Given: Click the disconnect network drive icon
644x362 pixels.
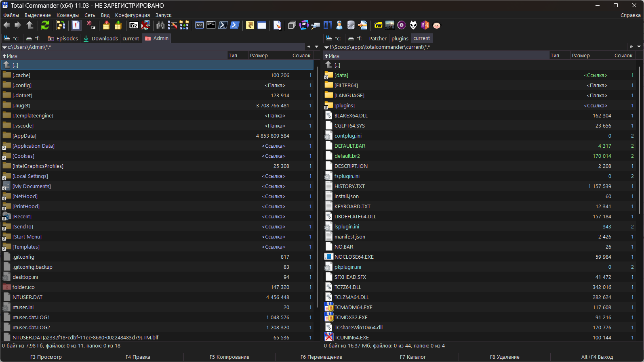Looking at the screenshot, I should [145, 25].
